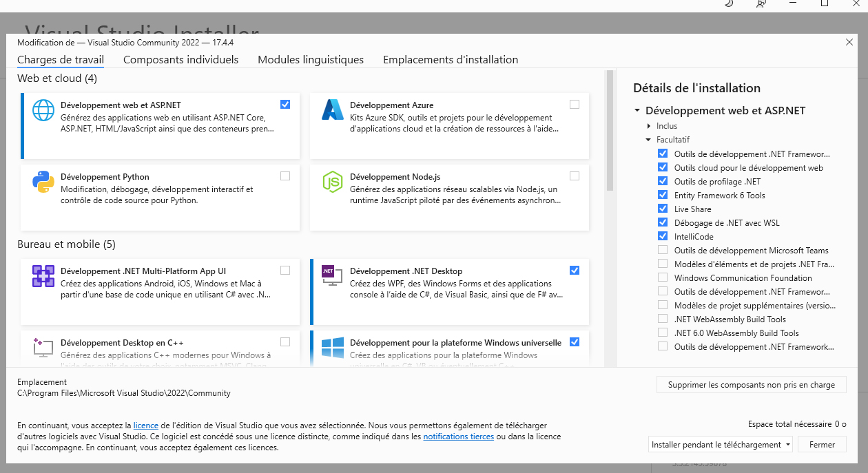Check the Développement Azure workload
The image size is (868, 473).
point(575,105)
